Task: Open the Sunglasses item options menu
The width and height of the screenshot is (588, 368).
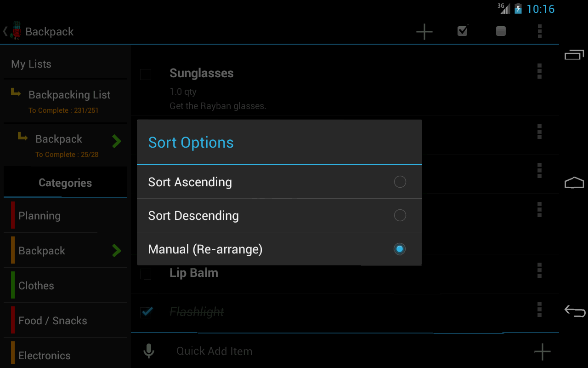Action: pos(539,71)
